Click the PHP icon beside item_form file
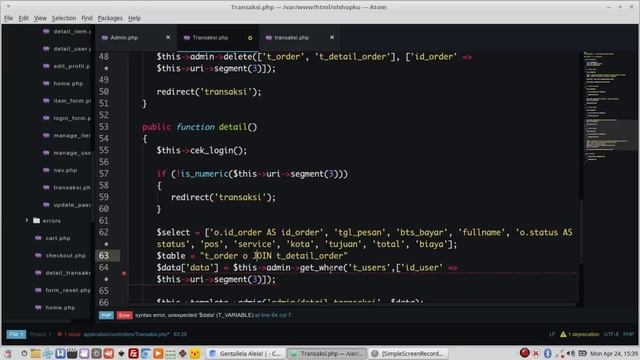 46,101
